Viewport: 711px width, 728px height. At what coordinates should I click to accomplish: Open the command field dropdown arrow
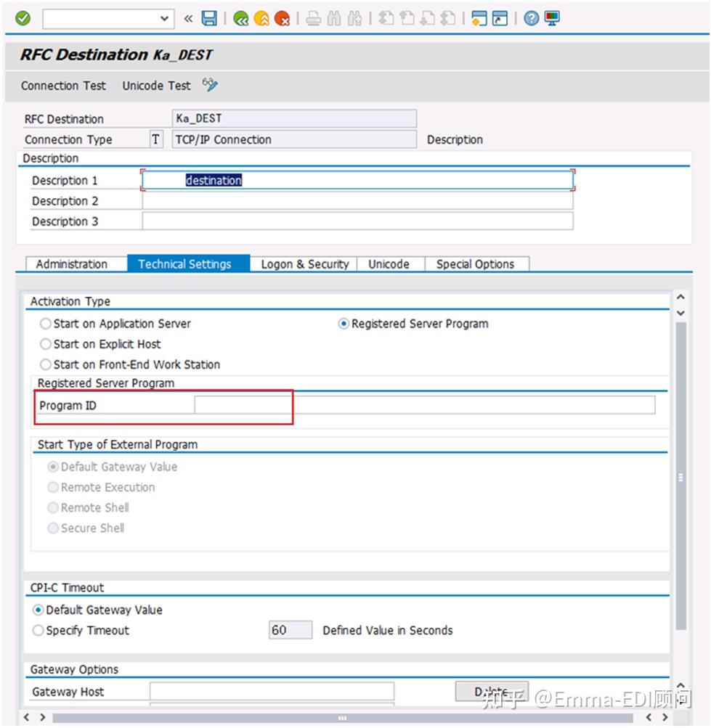click(x=164, y=19)
